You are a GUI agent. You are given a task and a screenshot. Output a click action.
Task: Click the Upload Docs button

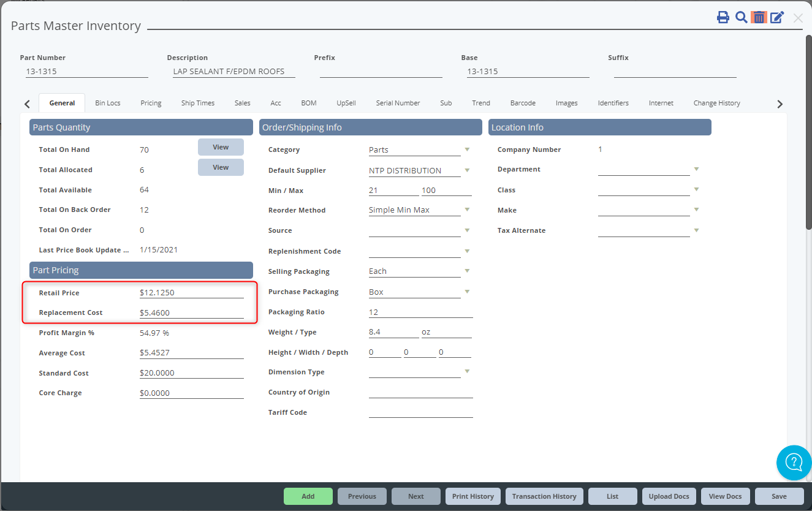669,496
